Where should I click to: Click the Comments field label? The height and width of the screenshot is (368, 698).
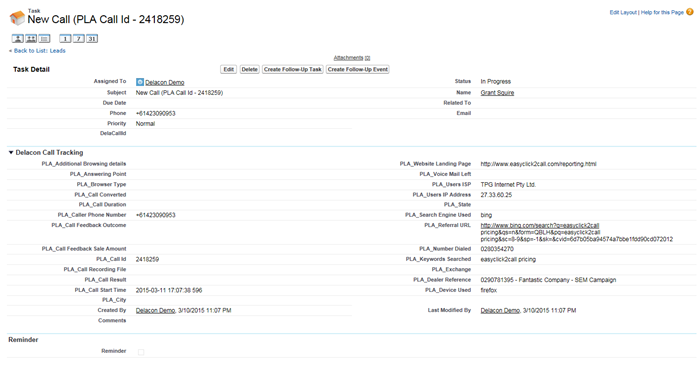pos(112,320)
